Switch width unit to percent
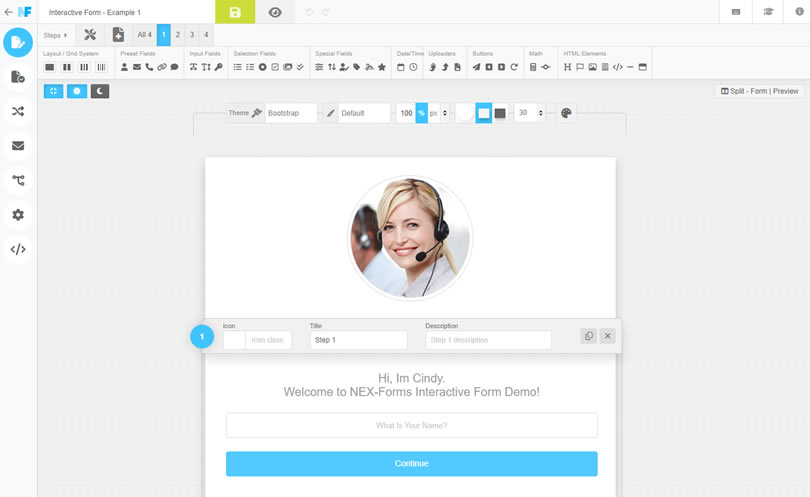810x497 pixels. pos(422,113)
